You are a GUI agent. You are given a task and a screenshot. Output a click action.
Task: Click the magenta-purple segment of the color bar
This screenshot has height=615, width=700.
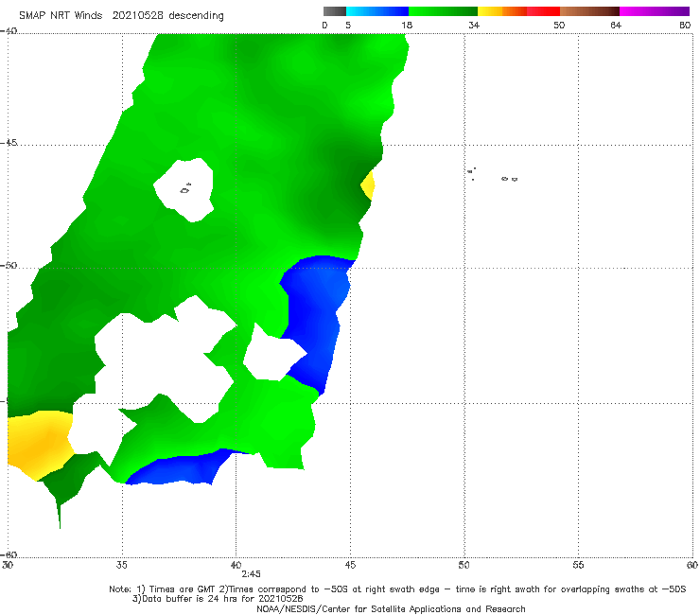click(x=655, y=11)
